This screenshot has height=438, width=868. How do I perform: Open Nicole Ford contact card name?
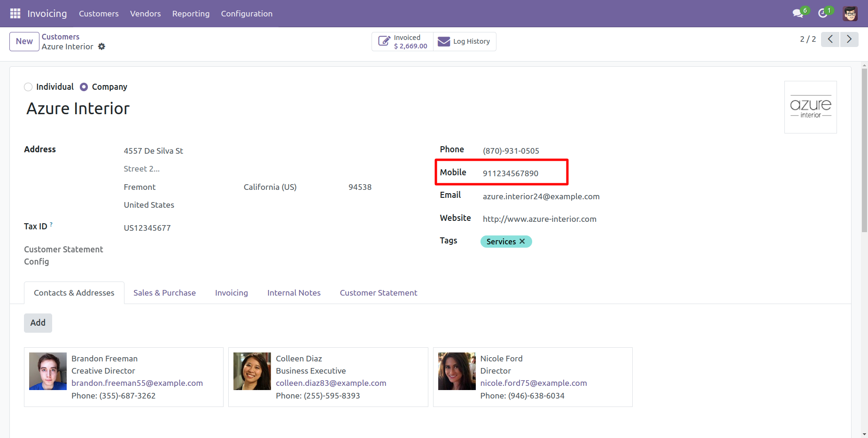(x=501, y=359)
